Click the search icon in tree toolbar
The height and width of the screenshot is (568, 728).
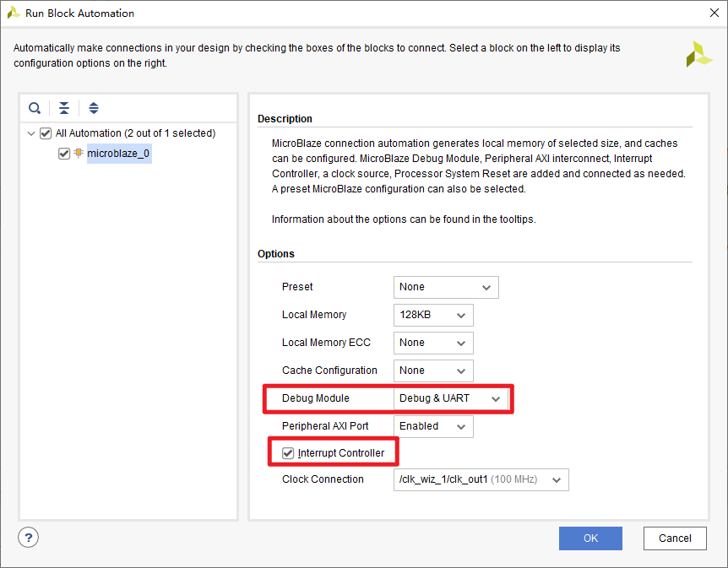(35, 108)
